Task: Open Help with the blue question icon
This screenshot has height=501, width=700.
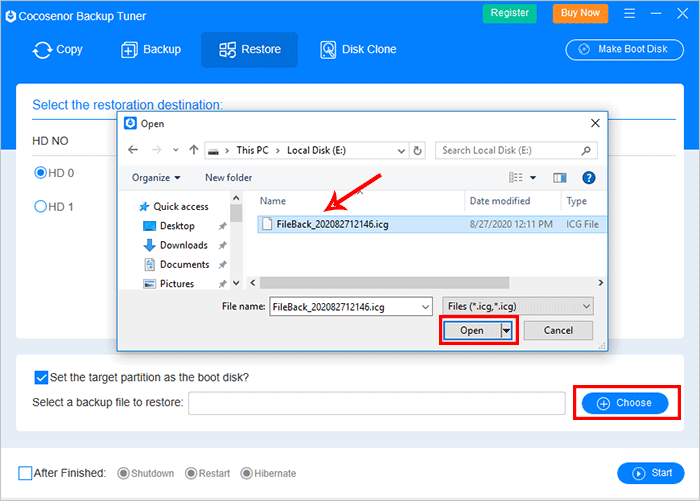Action: pos(588,178)
